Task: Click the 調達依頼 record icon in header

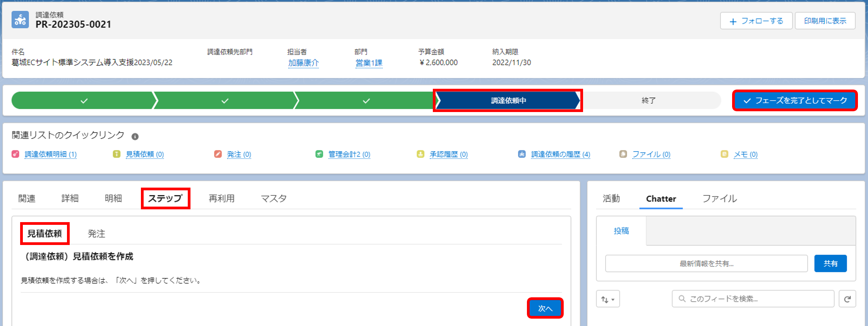Action: pyautogui.click(x=20, y=20)
